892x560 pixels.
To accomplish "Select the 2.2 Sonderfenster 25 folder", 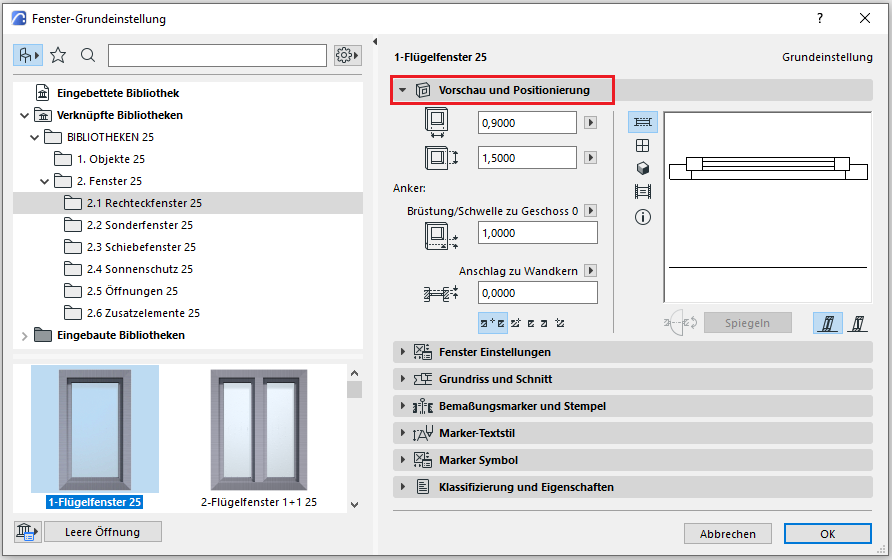I will pos(139,225).
